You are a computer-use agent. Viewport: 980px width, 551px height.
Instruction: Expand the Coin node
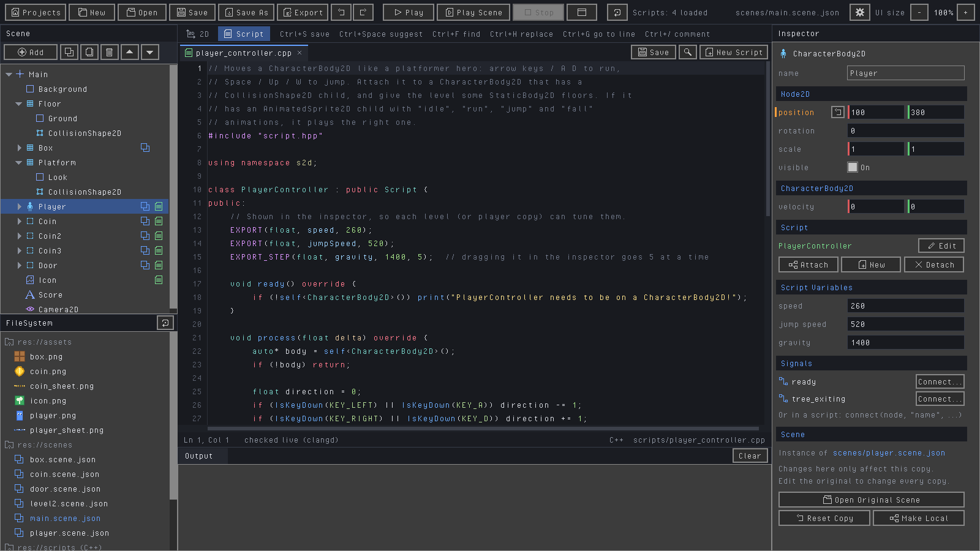click(x=19, y=221)
